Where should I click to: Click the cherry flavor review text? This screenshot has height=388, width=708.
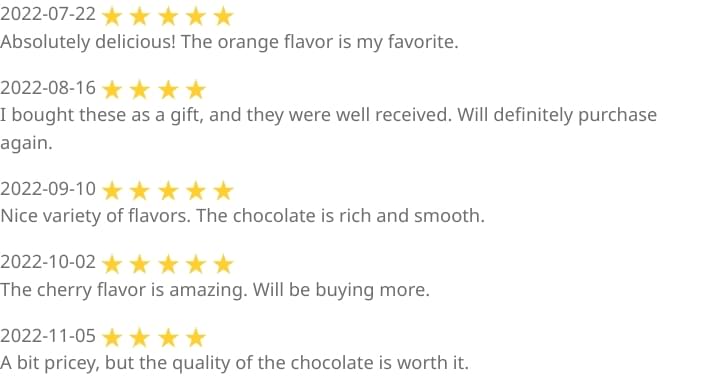[215, 290]
